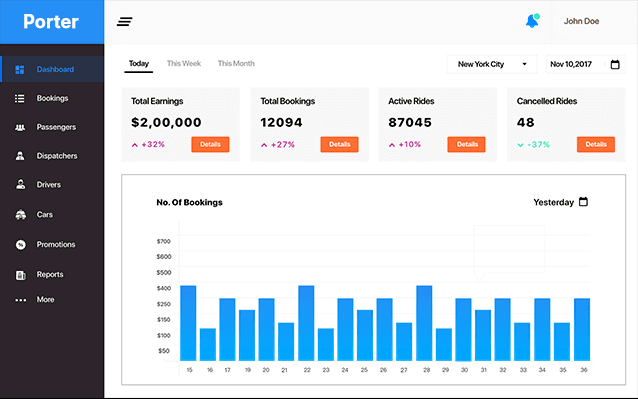The width and height of the screenshot is (638, 399).
Task: Click Details under Active Rides
Action: (467, 144)
